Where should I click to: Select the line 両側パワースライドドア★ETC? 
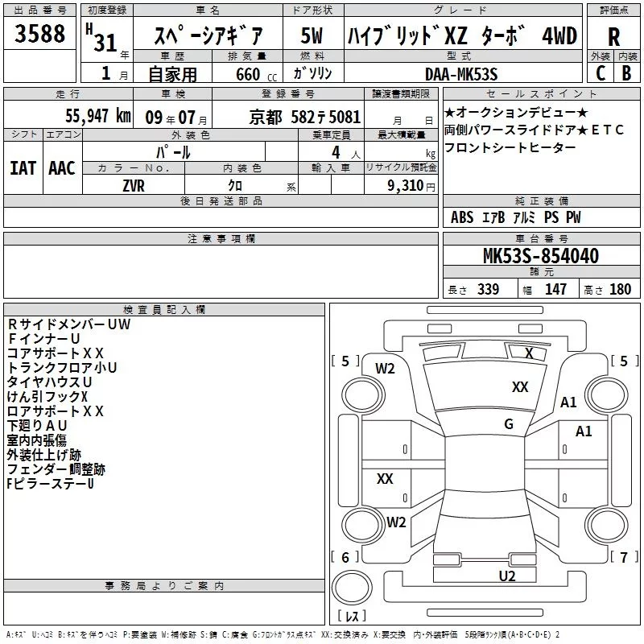[x=534, y=130]
